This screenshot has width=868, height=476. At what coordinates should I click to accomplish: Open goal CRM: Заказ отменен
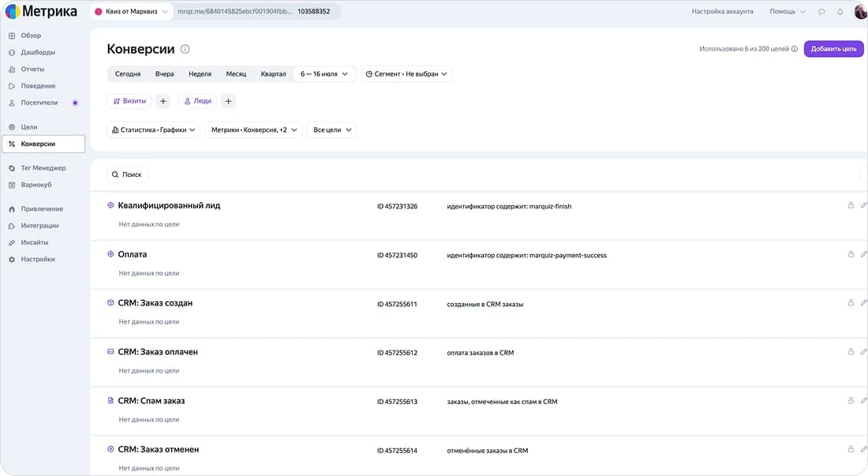tap(159, 449)
